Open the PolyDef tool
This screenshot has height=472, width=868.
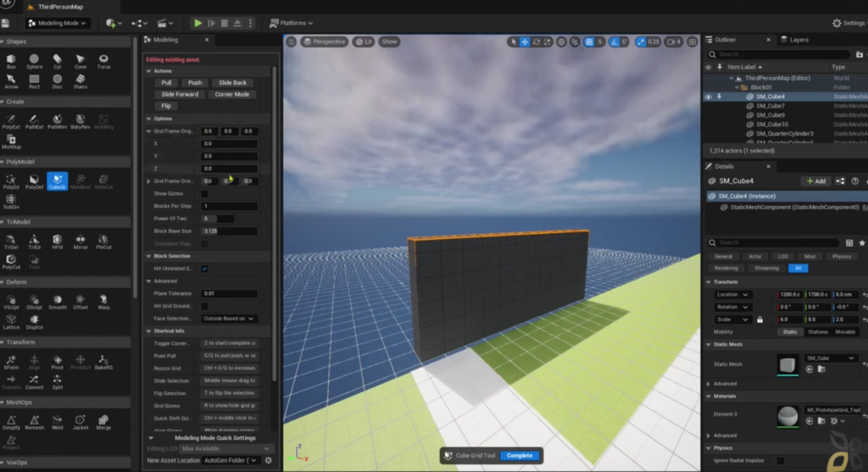pos(34,181)
